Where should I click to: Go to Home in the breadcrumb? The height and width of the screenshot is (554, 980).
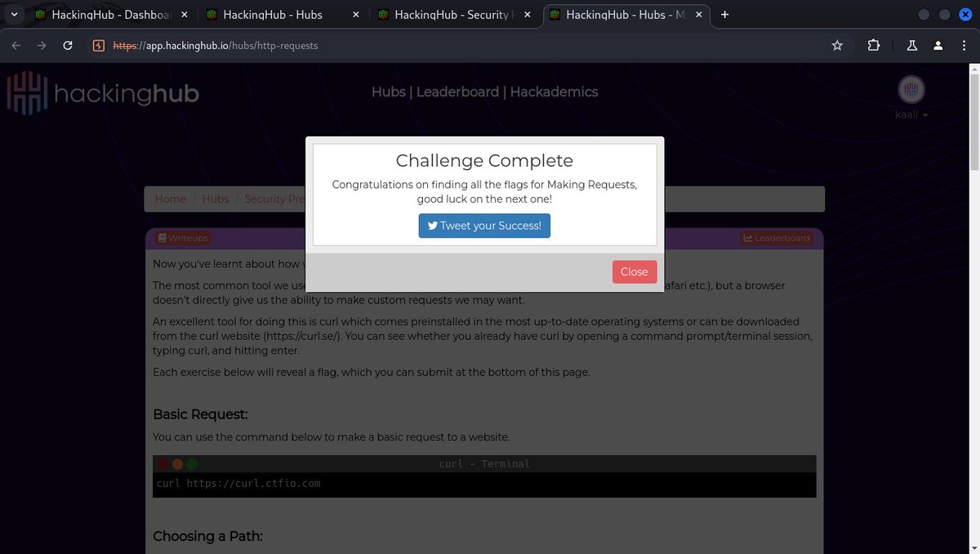click(171, 199)
